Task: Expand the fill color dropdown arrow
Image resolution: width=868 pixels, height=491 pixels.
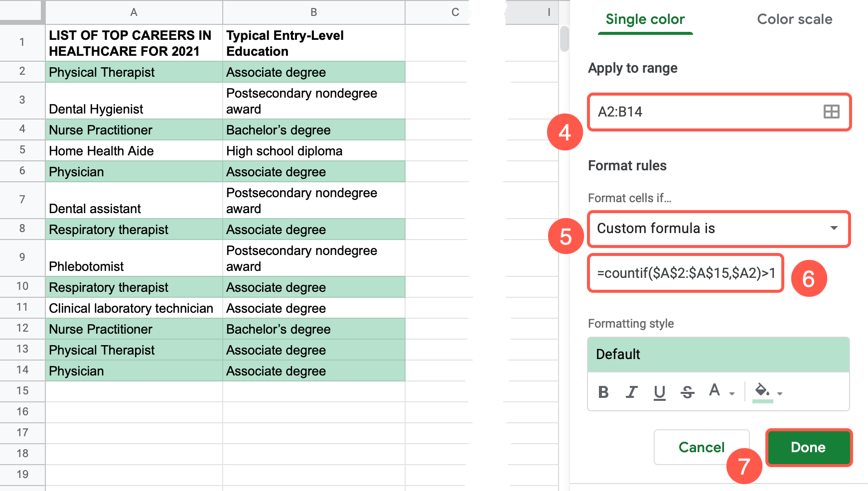Action: pos(780,394)
